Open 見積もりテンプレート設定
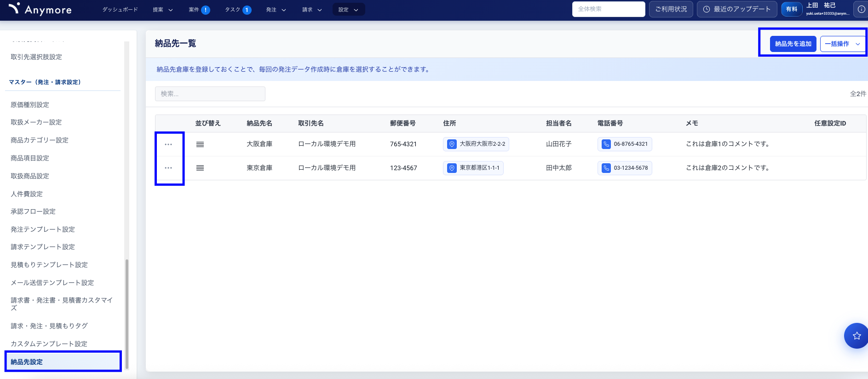This screenshot has height=379, width=868. pos(49,265)
